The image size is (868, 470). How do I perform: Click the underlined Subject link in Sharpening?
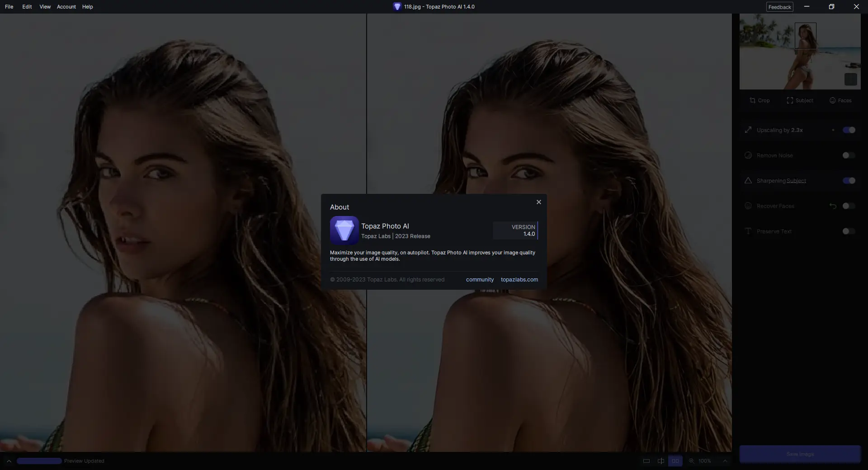pyautogui.click(x=796, y=181)
